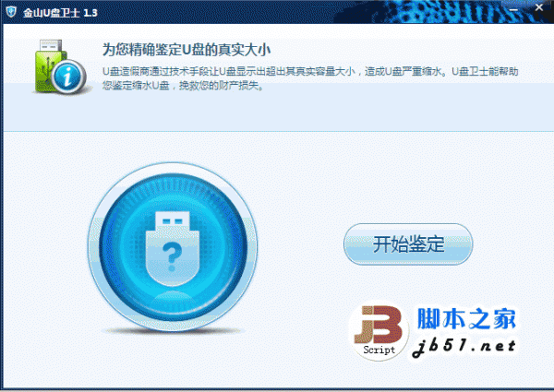Image resolution: width=554 pixels, height=392 pixels.
Task: Click the jb51.net watermark link
Action: [x=464, y=347]
